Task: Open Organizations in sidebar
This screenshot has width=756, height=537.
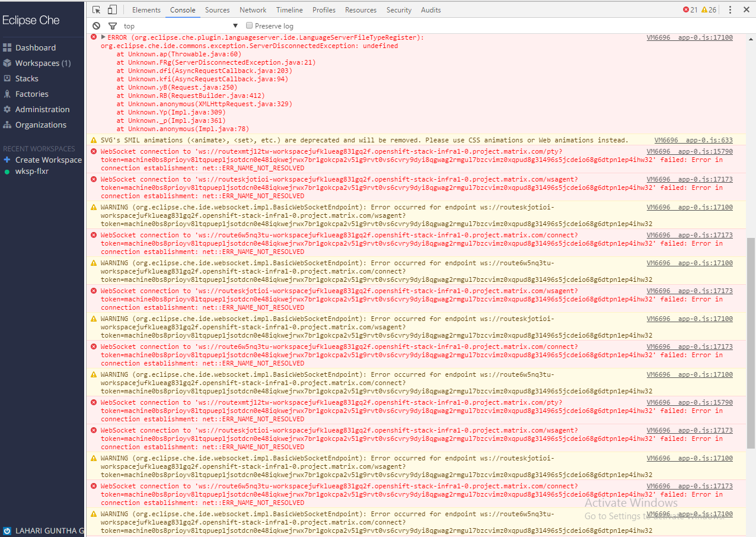Action: pyautogui.click(x=35, y=125)
